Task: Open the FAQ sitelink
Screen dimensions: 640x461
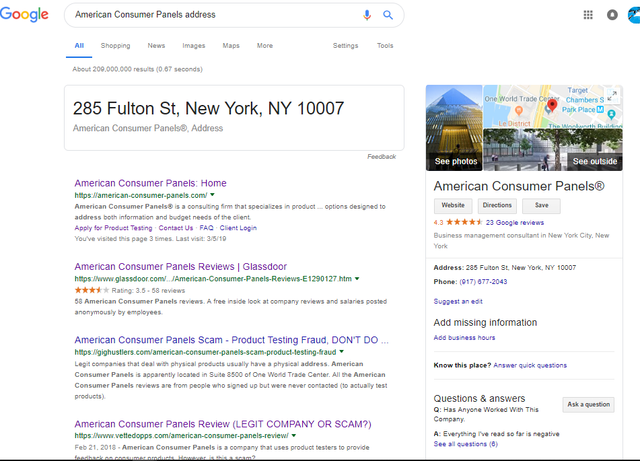Action: (x=206, y=228)
